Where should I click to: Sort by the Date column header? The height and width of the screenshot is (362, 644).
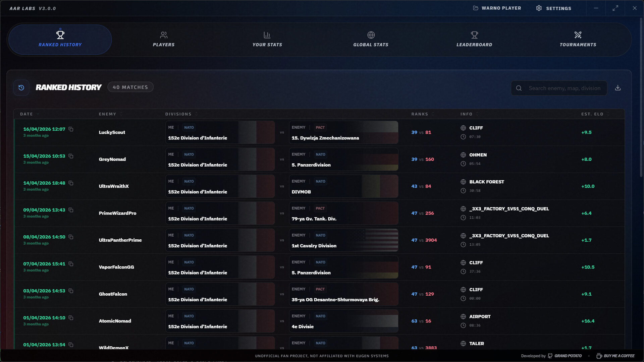tap(30, 114)
